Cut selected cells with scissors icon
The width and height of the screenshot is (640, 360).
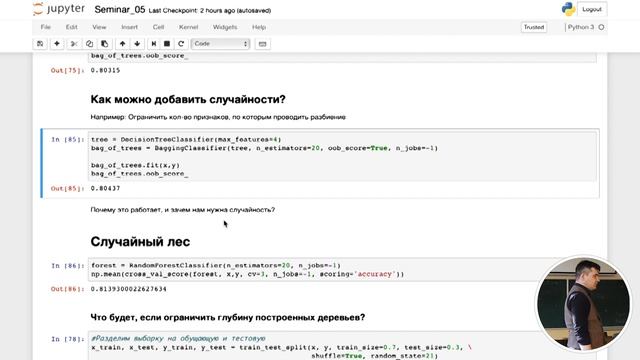[x=74, y=44]
